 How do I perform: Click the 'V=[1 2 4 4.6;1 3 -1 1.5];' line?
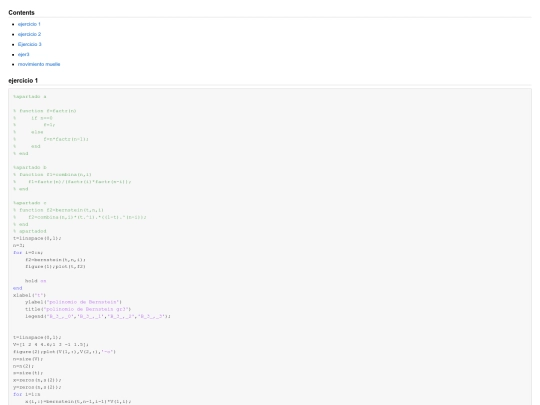[51, 344]
